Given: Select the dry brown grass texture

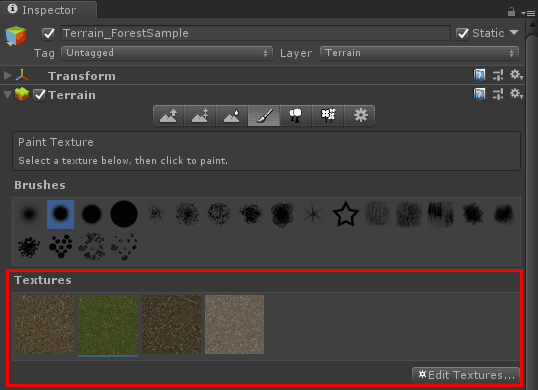Looking at the screenshot, I should tap(44, 324).
